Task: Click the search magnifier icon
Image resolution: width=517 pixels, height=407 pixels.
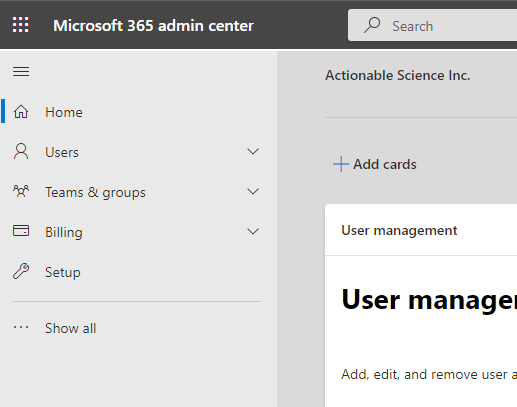Action: pyautogui.click(x=372, y=25)
